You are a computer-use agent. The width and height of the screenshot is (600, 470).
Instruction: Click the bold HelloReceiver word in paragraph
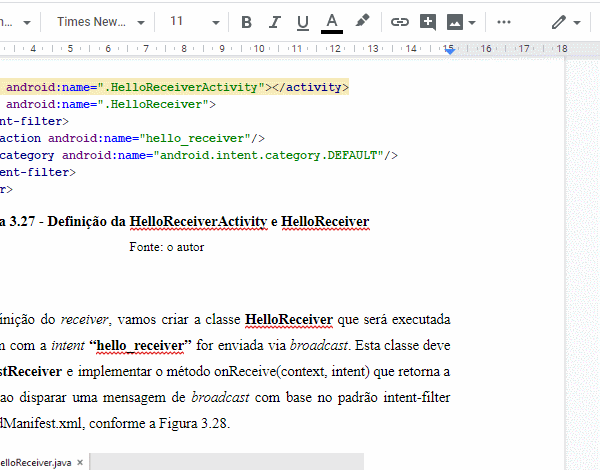289,319
